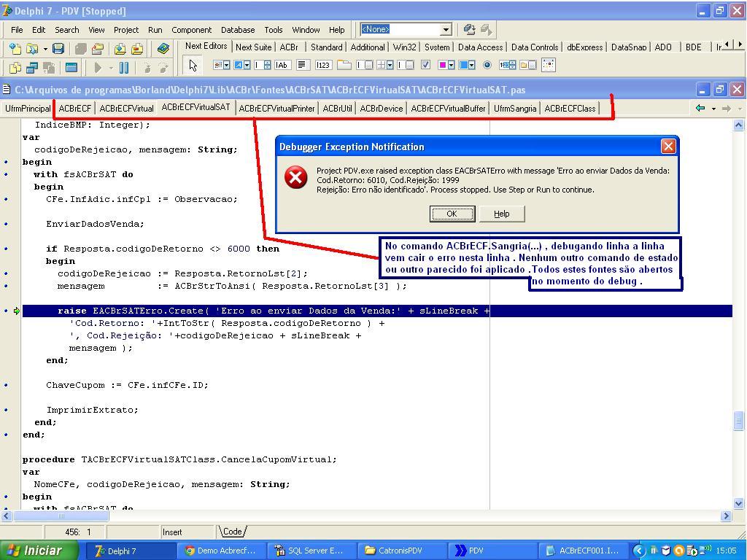The height and width of the screenshot is (560, 747).
Task: Click the New Items toolbar icon
Action: (15, 48)
